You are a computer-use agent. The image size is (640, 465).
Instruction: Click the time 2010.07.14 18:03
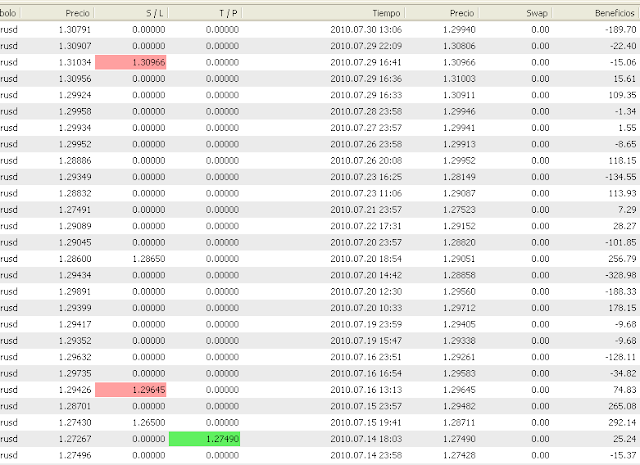pos(366,439)
